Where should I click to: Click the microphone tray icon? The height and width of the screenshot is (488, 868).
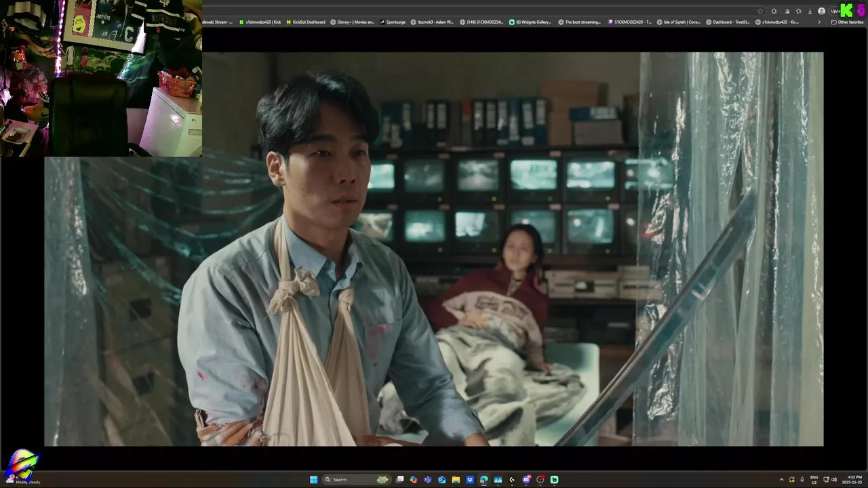802,479
